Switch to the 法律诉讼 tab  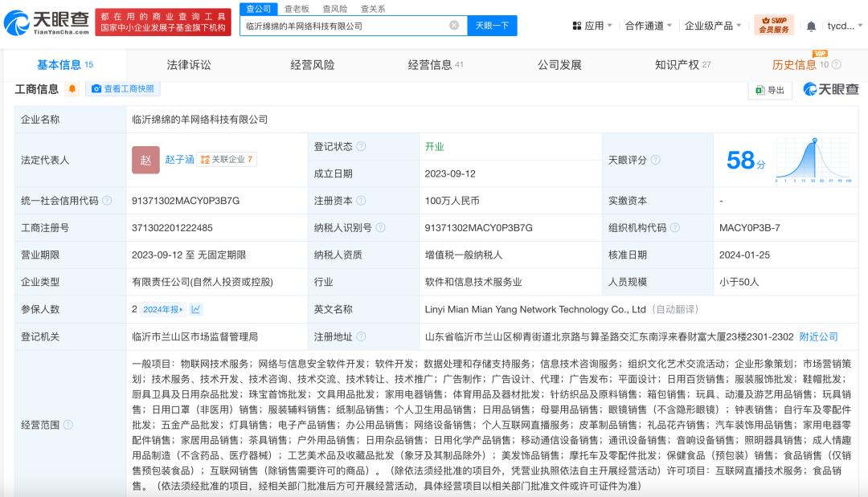tap(189, 65)
